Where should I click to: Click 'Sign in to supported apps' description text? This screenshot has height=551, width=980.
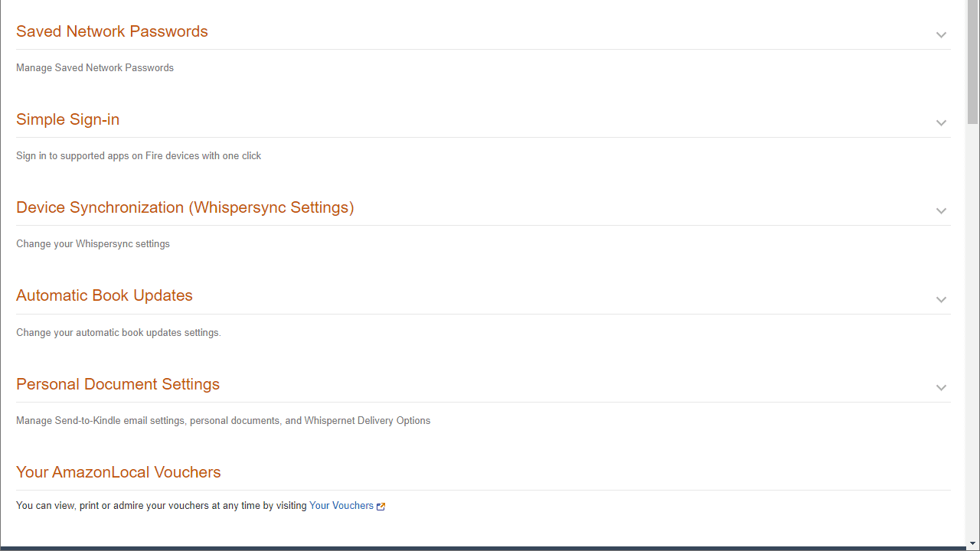click(139, 156)
